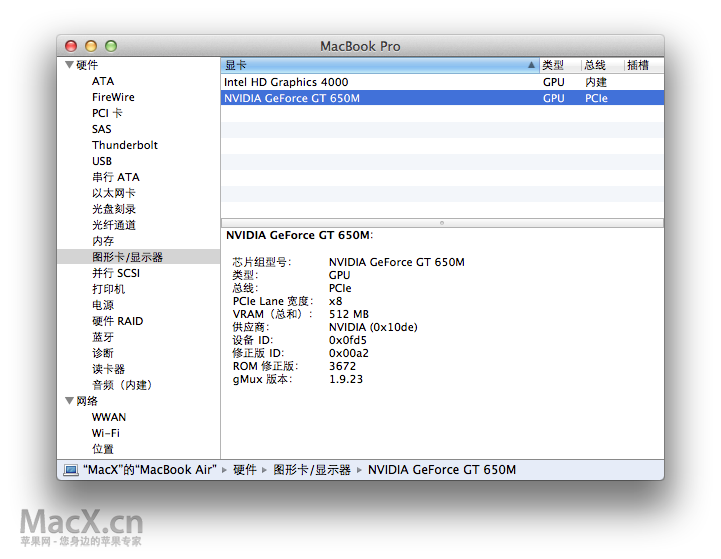Viewport: 721px width, 559px height.
Task: Select 内存 in the sidebar
Action: [x=103, y=241]
